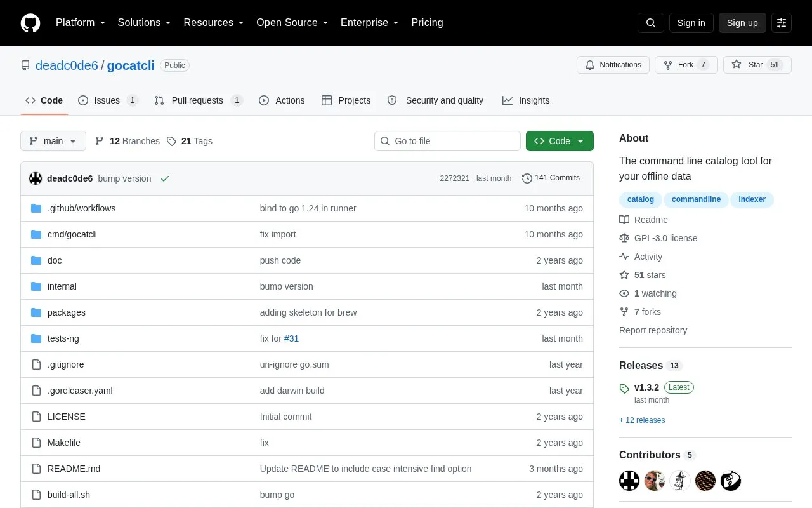Click the LICENSE file icon
812x508 pixels.
pyautogui.click(x=36, y=417)
